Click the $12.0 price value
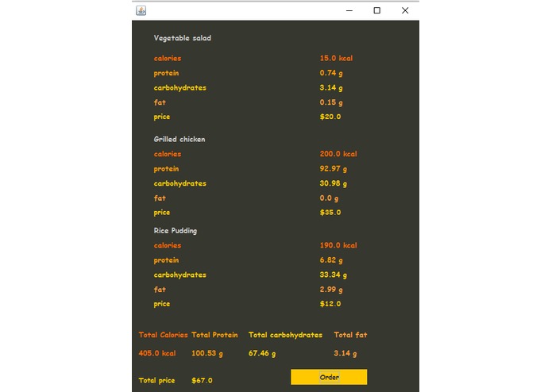552x392 pixels. pyautogui.click(x=330, y=304)
